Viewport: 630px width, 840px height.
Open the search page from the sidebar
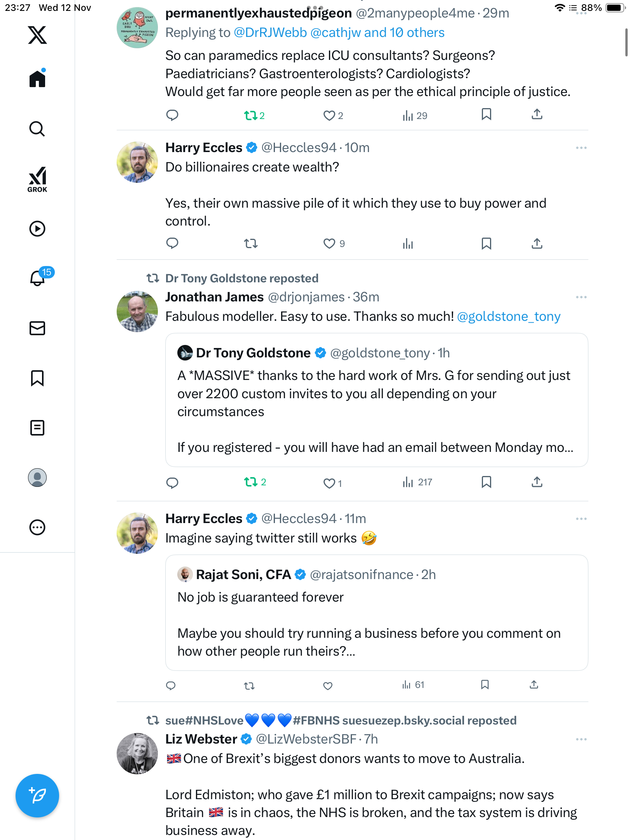37,129
